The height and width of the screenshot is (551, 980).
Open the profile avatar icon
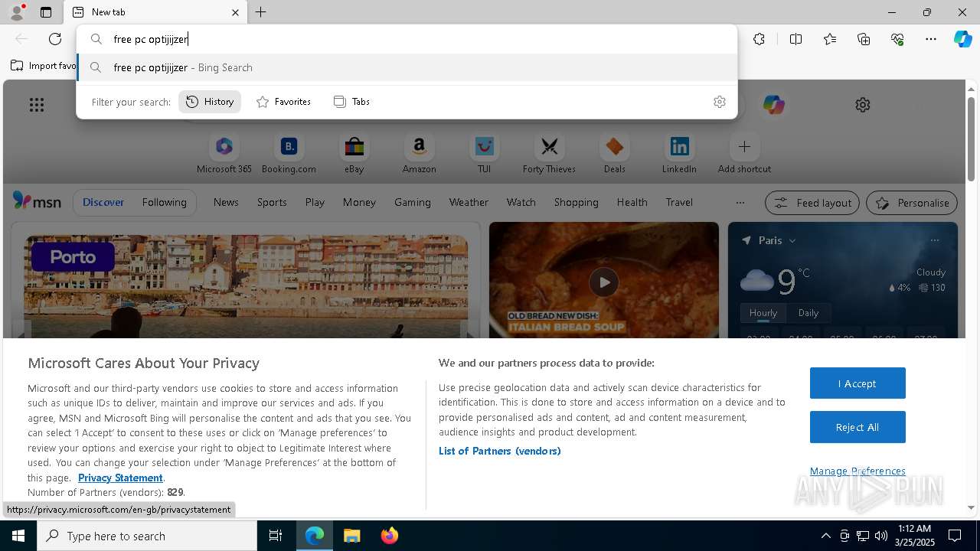[16, 12]
